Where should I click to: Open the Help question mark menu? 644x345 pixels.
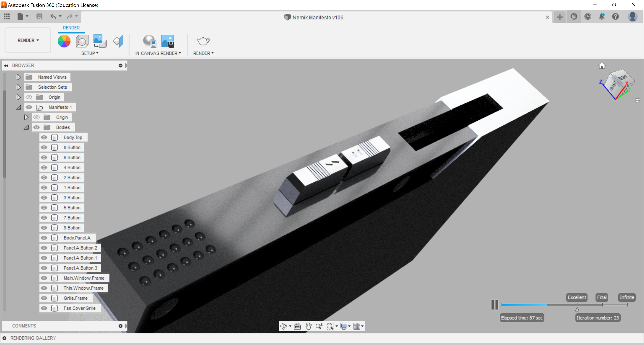tap(615, 17)
